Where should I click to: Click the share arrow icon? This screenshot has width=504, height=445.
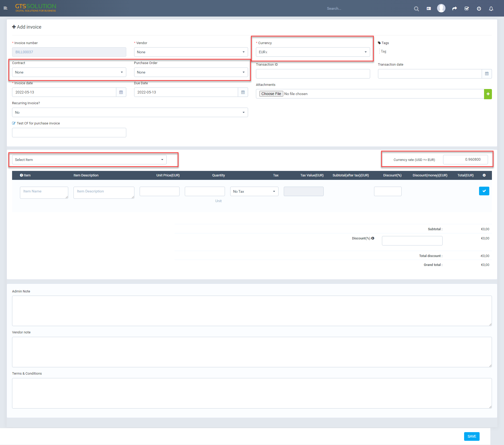coord(454,9)
